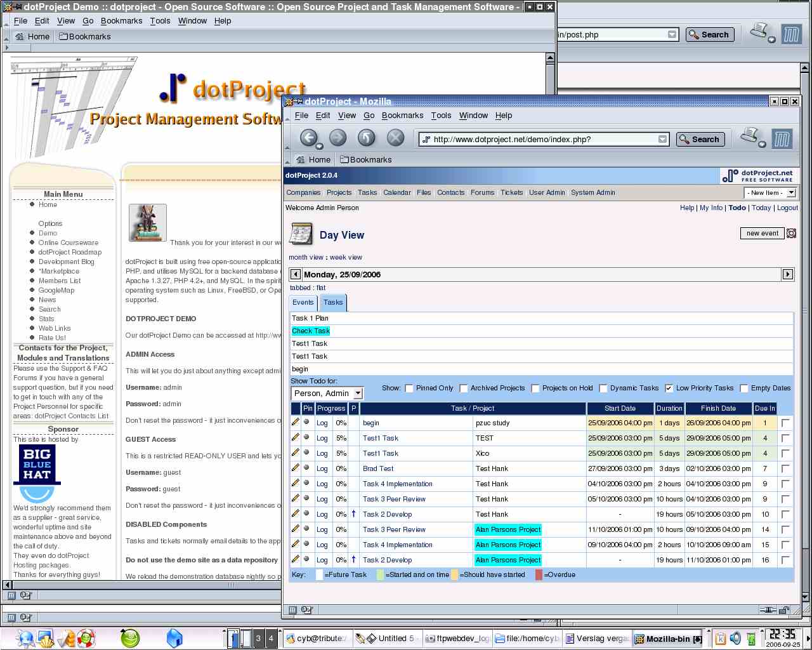
Task: Enable the Pinned Only checkbox
Action: coord(409,388)
